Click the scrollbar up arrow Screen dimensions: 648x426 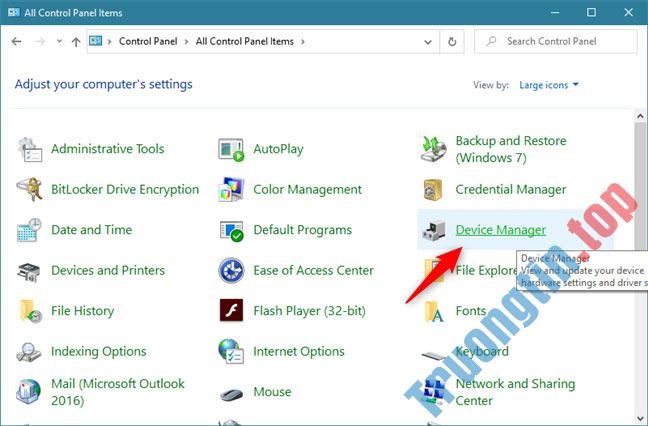pos(640,116)
